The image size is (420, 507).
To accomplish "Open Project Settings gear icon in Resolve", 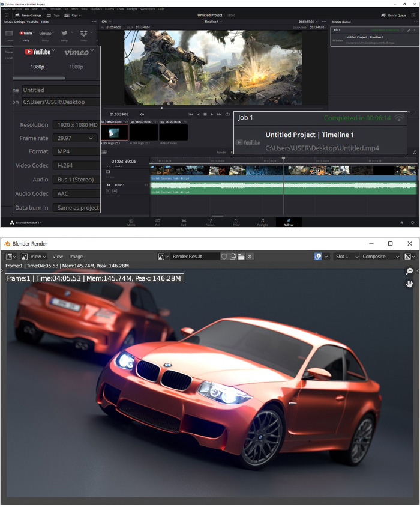I will (x=412, y=222).
